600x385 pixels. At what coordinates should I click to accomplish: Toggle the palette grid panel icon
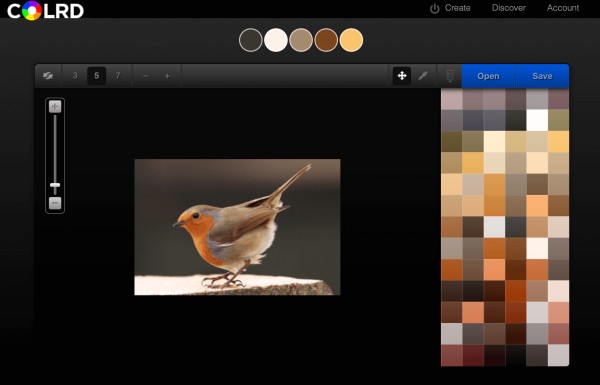tap(450, 76)
